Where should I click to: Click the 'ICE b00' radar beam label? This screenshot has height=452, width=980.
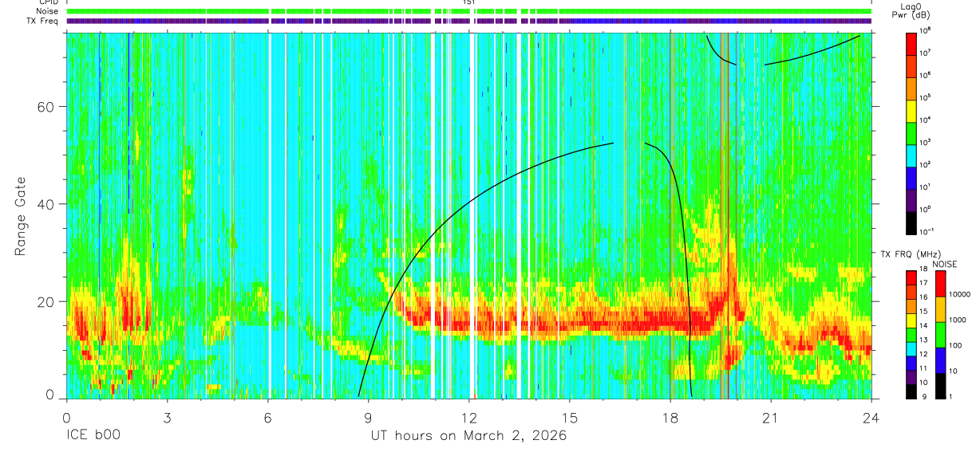tap(93, 436)
